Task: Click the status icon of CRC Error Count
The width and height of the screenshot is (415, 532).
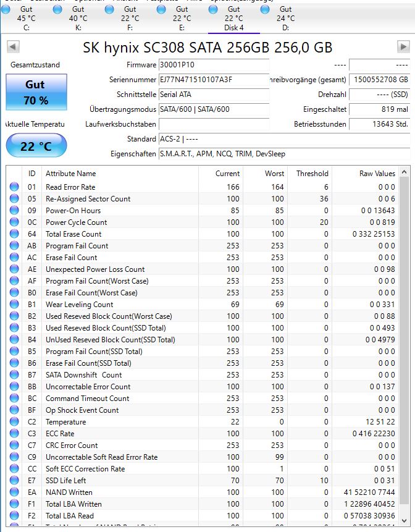Action: tap(14, 445)
